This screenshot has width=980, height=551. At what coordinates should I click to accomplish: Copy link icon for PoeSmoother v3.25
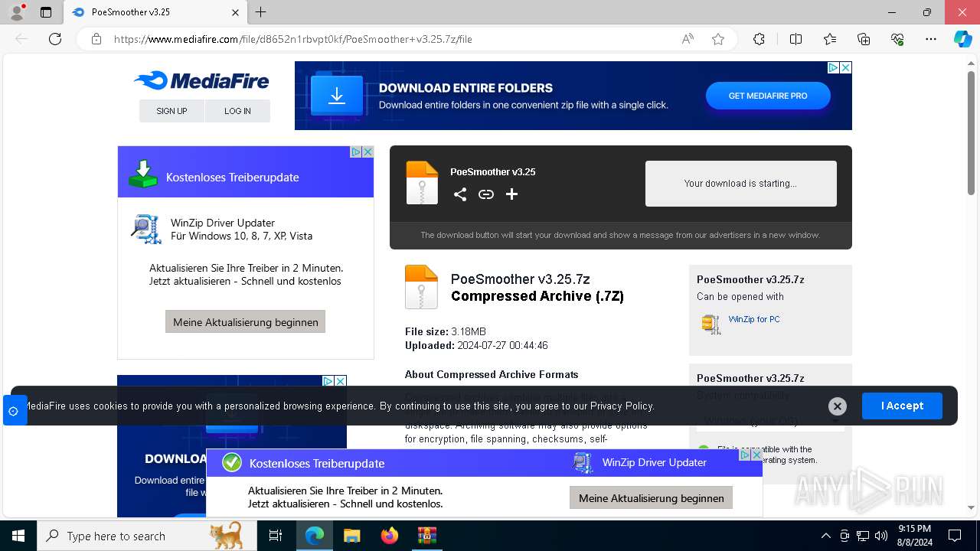[486, 194]
